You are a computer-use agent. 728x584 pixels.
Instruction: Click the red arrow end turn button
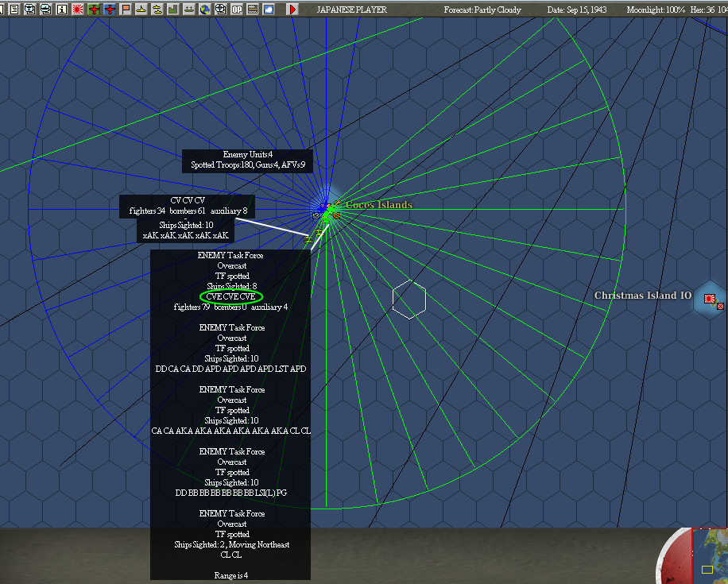[292, 9]
